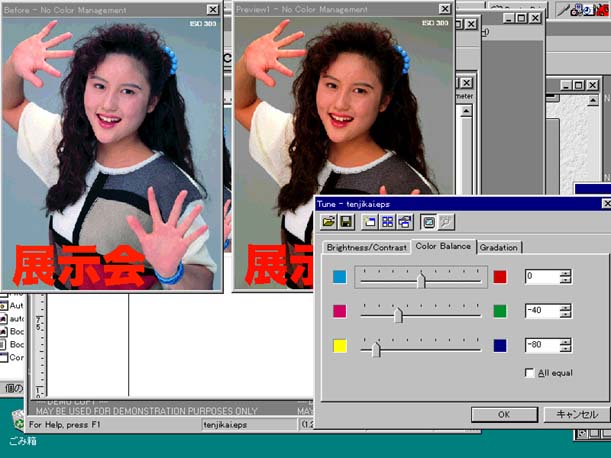611x458 pixels.
Task: Switch to the Brightness/Contrast tab
Action: click(x=365, y=247)
